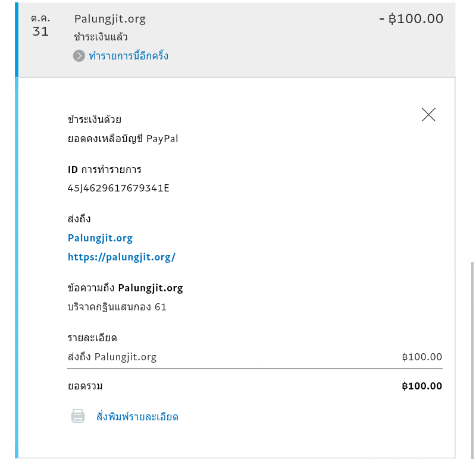This screenshot has height=459, width=476.
Task: Select the message text บริจาคกฐินแสนกอง 61
Action: 117,307
